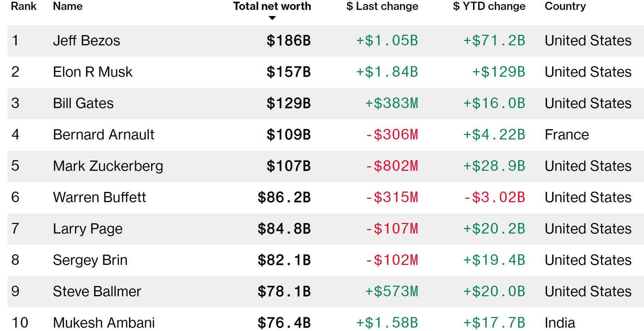Image resolution: width=644 pixels, height=331 pixels.
Task: Click Jeff Bezos's $186B net worth value
Action: click(288, 41)
